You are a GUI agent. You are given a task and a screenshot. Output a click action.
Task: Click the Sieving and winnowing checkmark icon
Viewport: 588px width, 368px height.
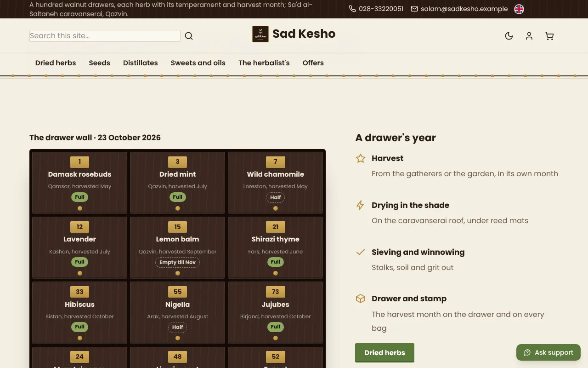tap(361, 252)
